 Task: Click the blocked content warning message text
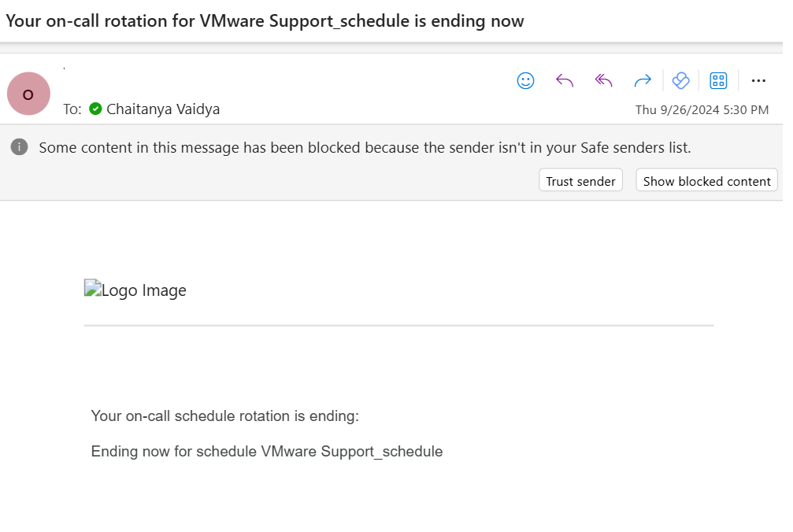(x=365, y=147)
